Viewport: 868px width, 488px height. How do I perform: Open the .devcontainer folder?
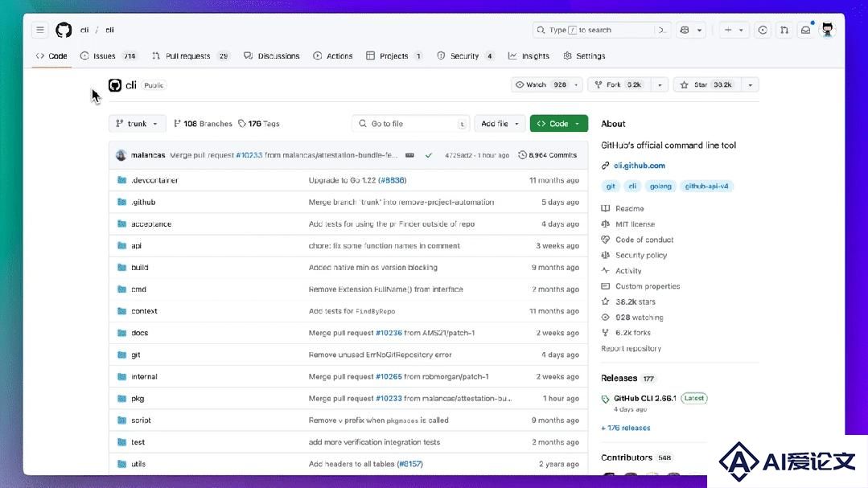[x=154, y=180]
